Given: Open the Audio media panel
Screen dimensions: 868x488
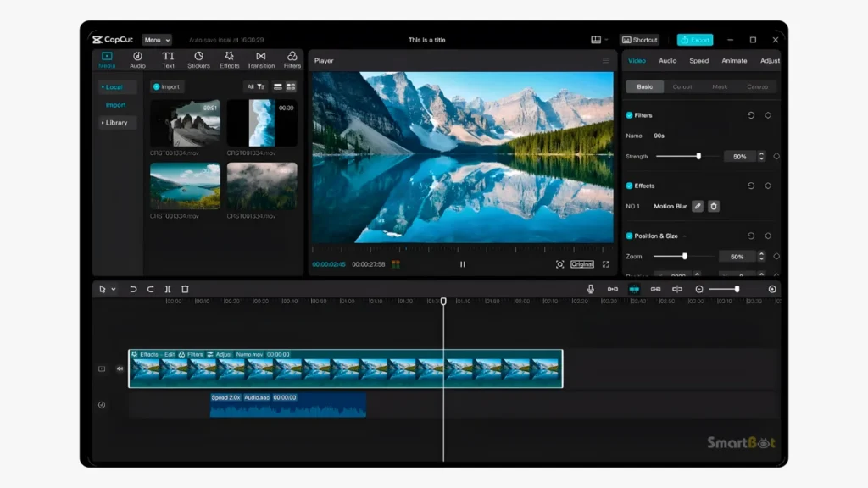Looking at the screenshot, I should (x=136, y=59).
